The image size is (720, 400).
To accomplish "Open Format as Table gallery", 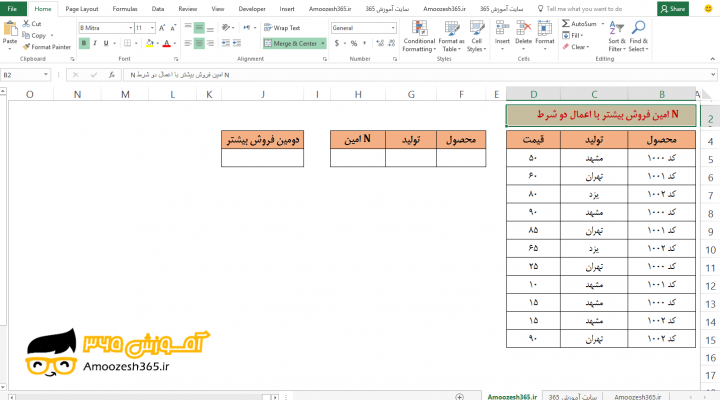I will pyautogui.click(x=451, y=36).
